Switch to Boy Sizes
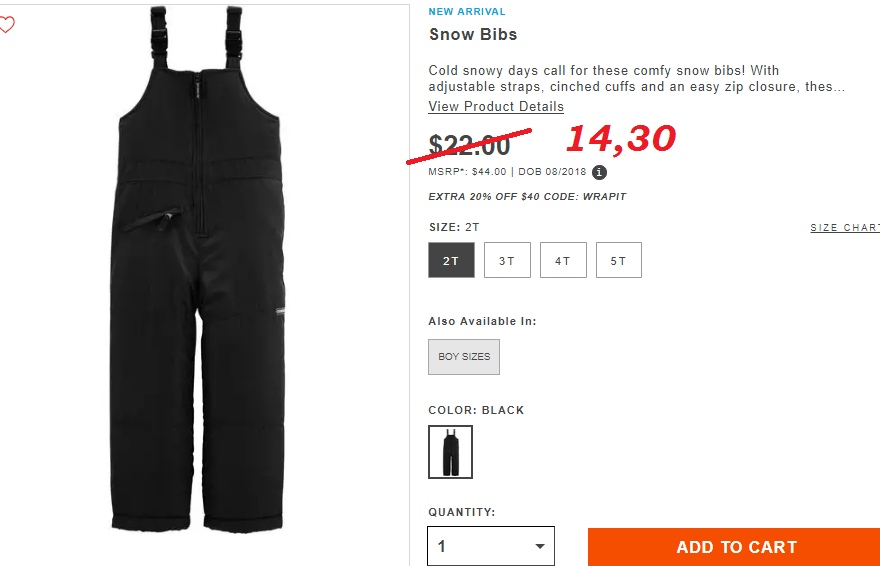Image resolution: width=880 pixels, height=566 pixels. pyautogui.click(x=464, y=357)
